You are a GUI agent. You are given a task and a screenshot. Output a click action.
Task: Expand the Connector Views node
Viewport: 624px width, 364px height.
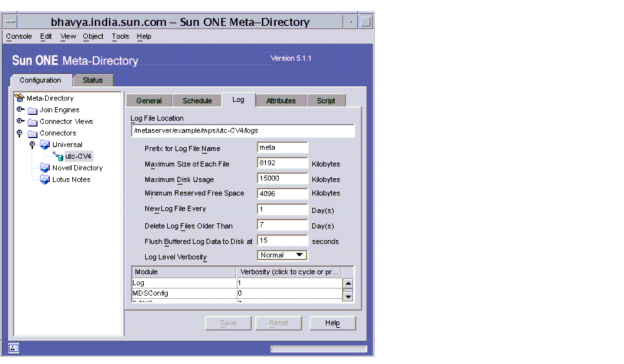(x=20, y=121)
